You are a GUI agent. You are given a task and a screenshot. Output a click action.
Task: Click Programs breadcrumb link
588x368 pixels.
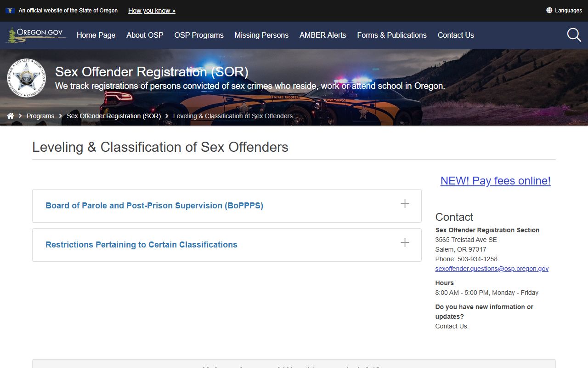(40, 116)
